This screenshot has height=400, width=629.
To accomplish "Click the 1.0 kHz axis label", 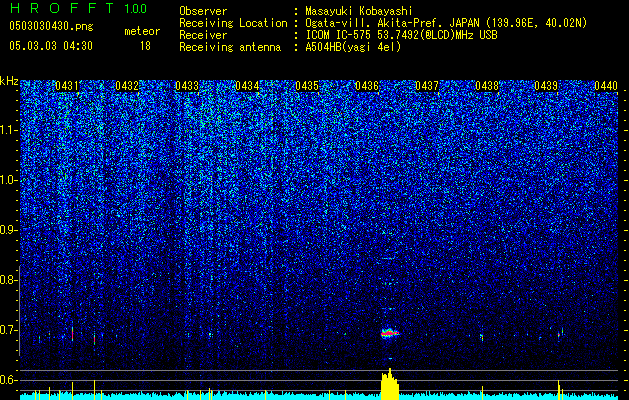I will tap(8, 180).
